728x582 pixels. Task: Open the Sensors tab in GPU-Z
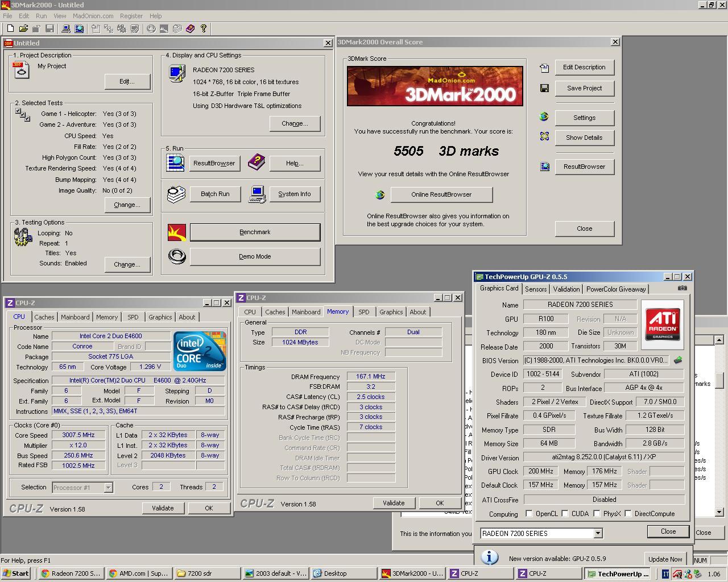(536, 289)
